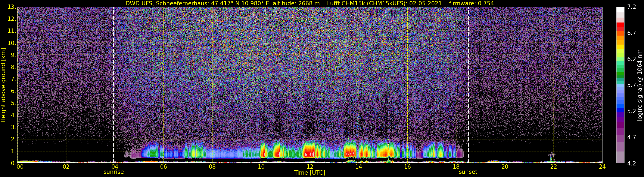Click the 'sunset' label below the axis
This screenshot has width=644, height=177.
click(x=468, y=172)
